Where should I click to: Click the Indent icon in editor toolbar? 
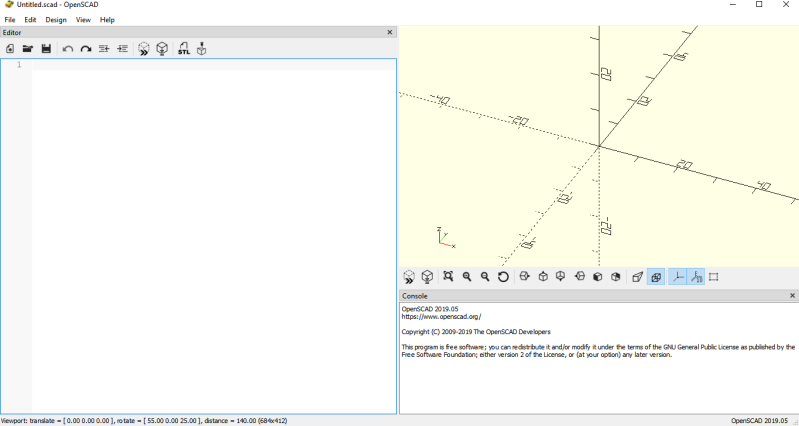coord(123,48)
